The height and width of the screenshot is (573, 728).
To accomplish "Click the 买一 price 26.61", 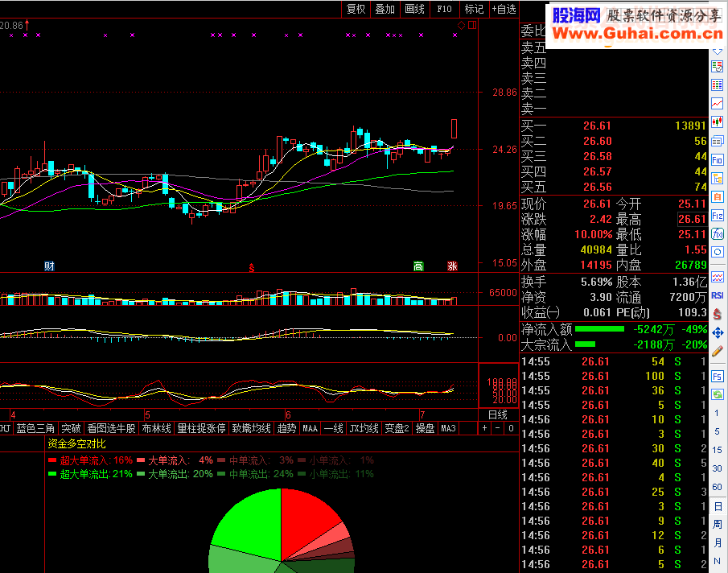I will click(x=597, y=126).
